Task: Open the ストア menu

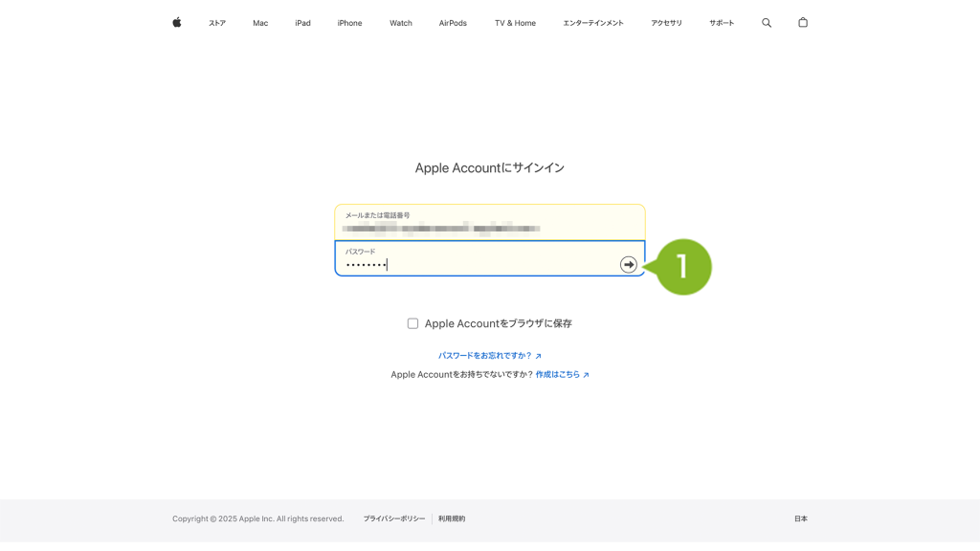Action: (x=217, y=23)
